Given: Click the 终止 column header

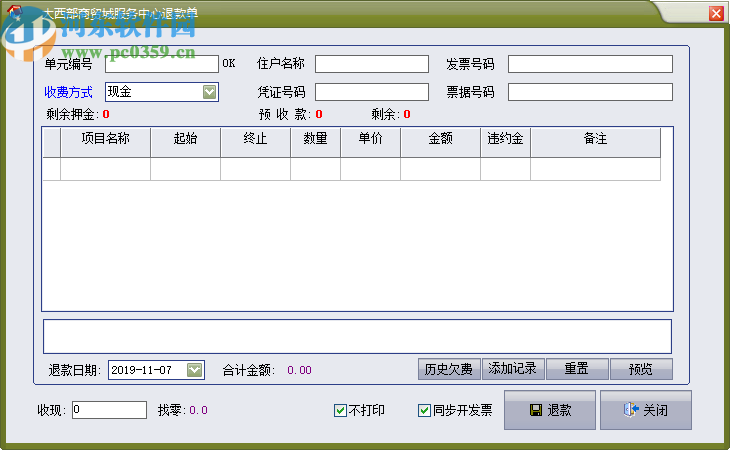Looking at the screenshot, I should click(255, 142).
